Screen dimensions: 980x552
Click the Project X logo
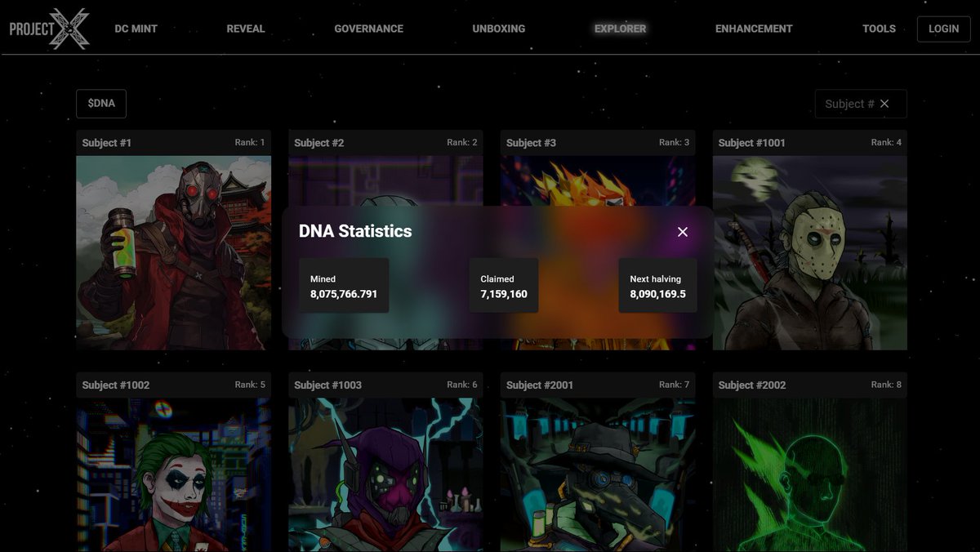pyautogui.click(x=50, y=29)
